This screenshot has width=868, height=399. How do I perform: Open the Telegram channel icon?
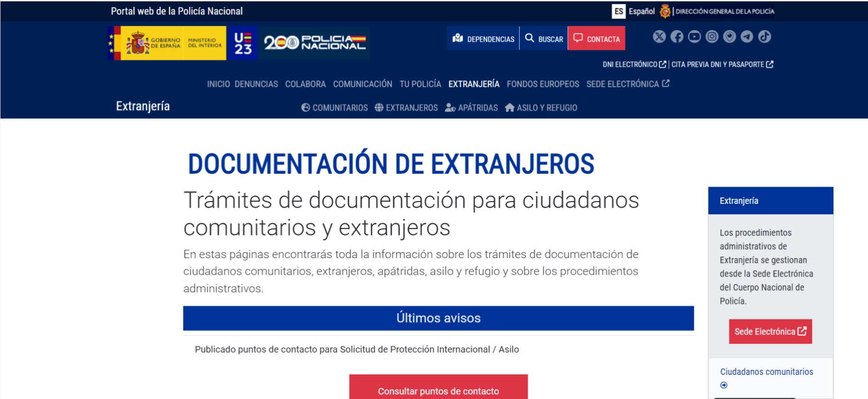click(747, 37)
